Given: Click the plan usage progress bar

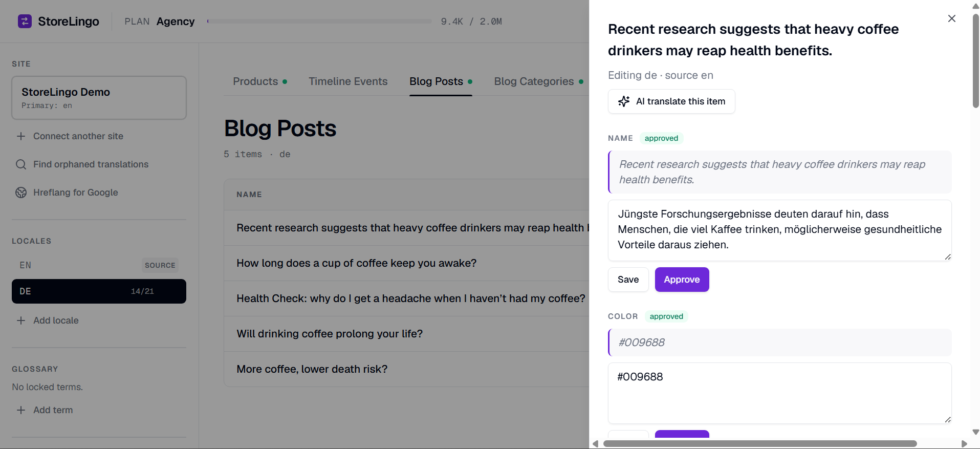Looking at the screenshot, I should (319, 22).
